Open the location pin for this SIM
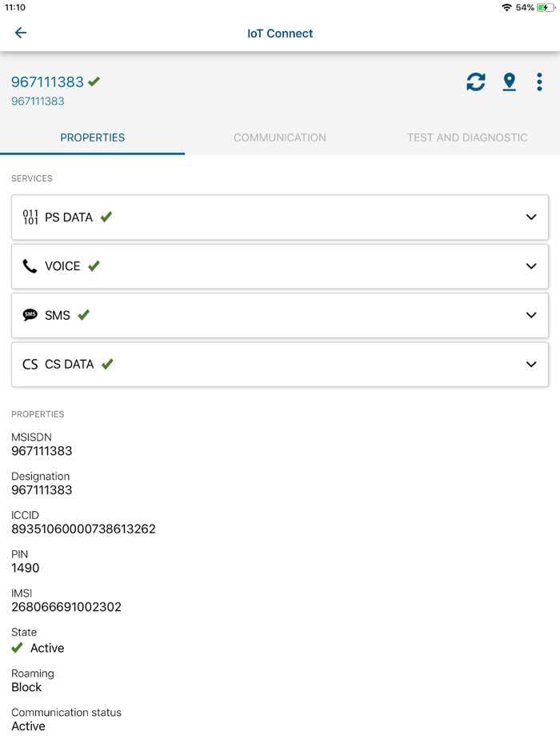 click(x=510, y=82)
